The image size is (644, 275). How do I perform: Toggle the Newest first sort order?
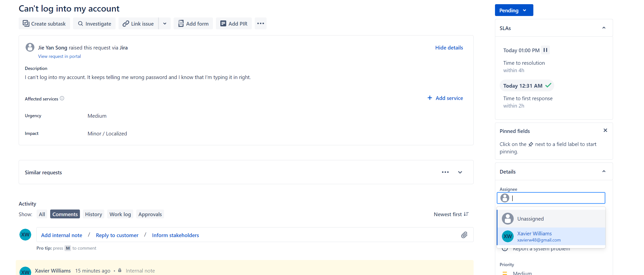coord(451,214)
